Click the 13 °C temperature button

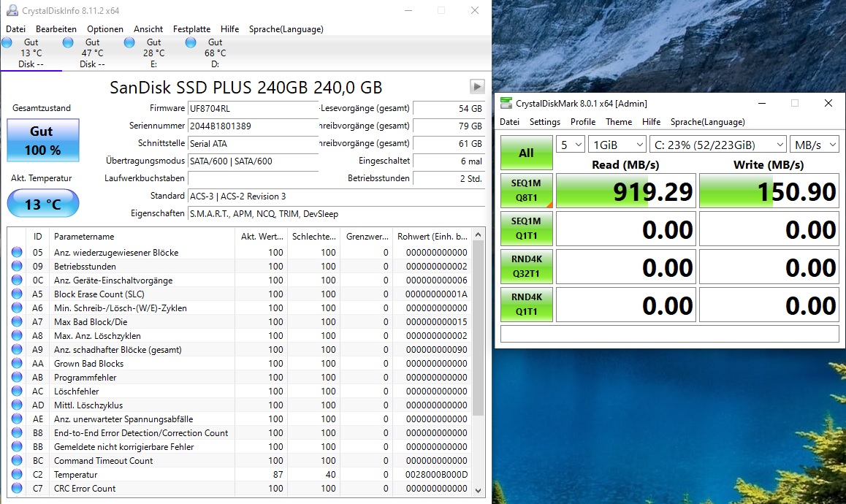(43, 204)
